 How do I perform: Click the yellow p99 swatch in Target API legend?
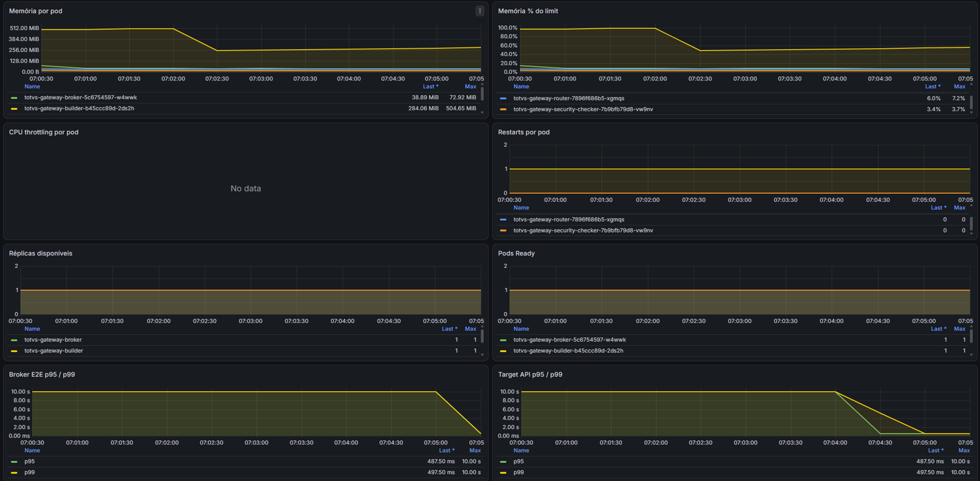(x=503, y=473)
